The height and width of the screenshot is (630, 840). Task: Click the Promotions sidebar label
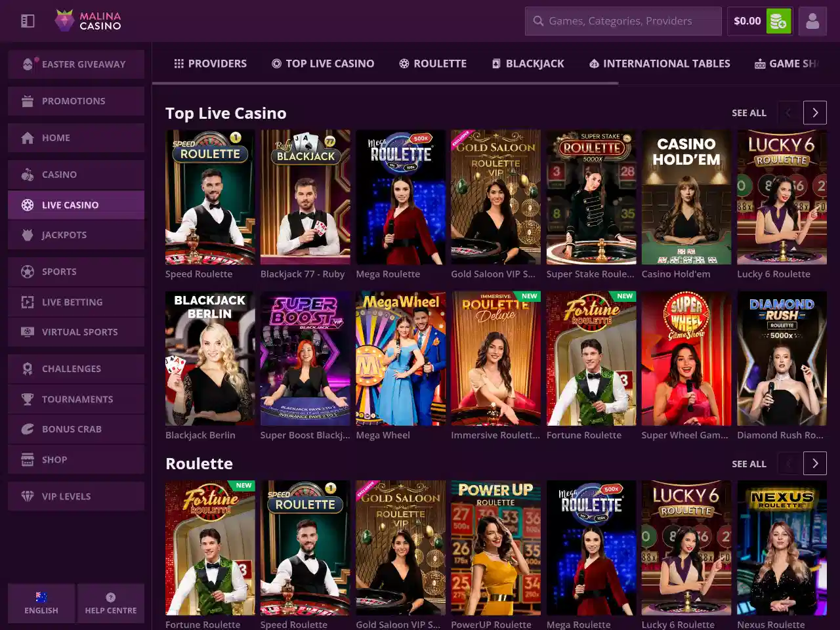pos(73,101)
